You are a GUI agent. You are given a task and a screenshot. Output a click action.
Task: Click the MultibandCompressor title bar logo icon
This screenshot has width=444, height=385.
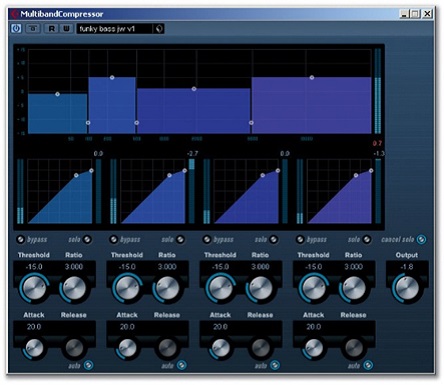click(15, 14)
